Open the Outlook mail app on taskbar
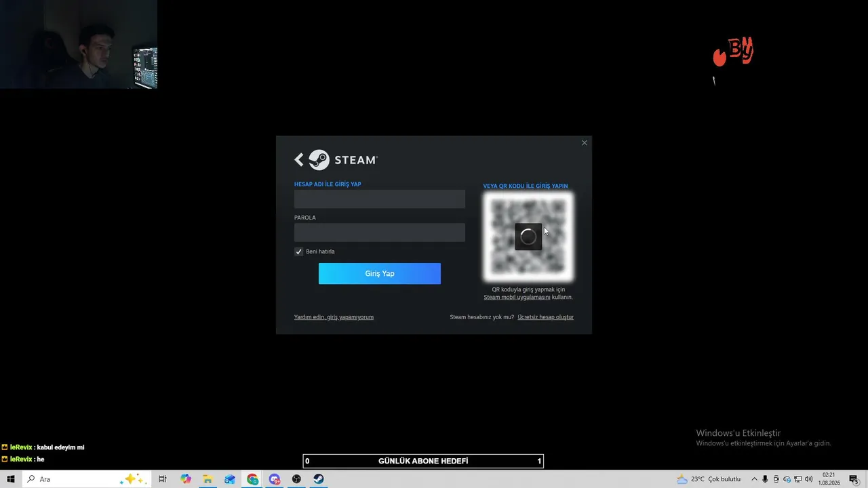 [x=230, y=479]
